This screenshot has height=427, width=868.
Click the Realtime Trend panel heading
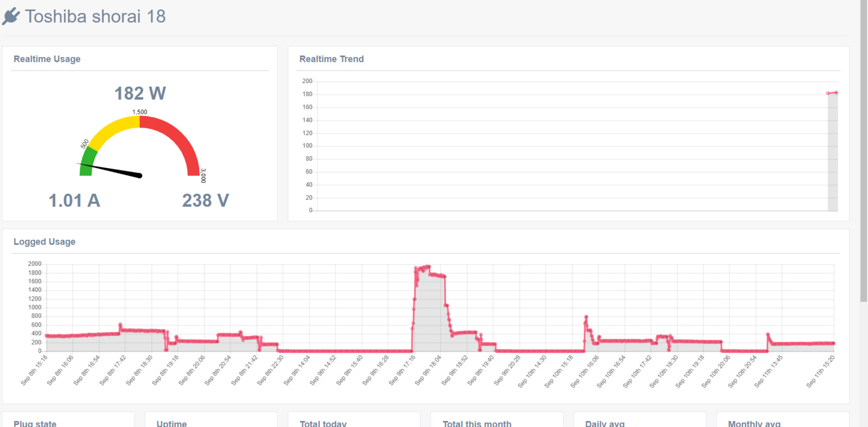click(x=331, y=59)
